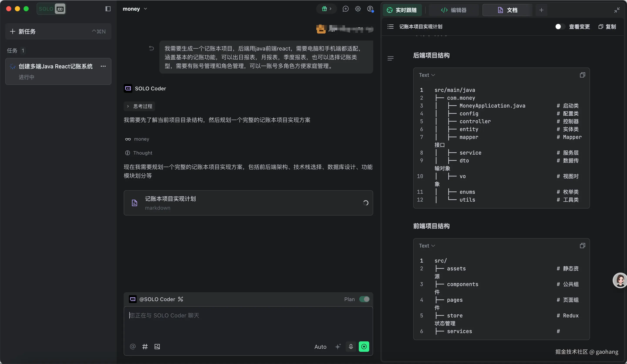Switch to the 编辑器 tab

point(453,10)
